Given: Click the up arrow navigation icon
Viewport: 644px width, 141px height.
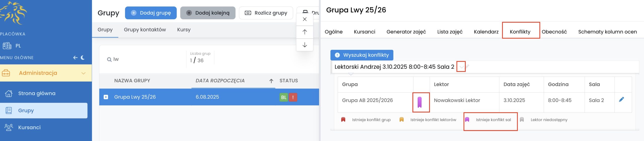Looking at the screenshot, I should (305, 32).
